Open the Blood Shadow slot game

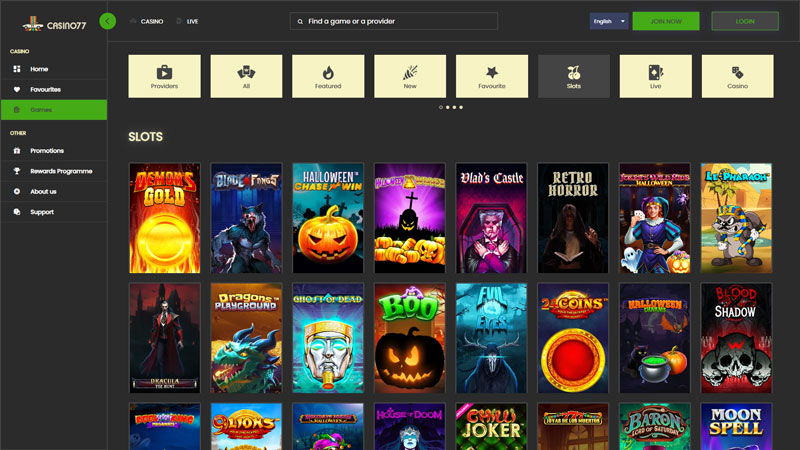736,338
